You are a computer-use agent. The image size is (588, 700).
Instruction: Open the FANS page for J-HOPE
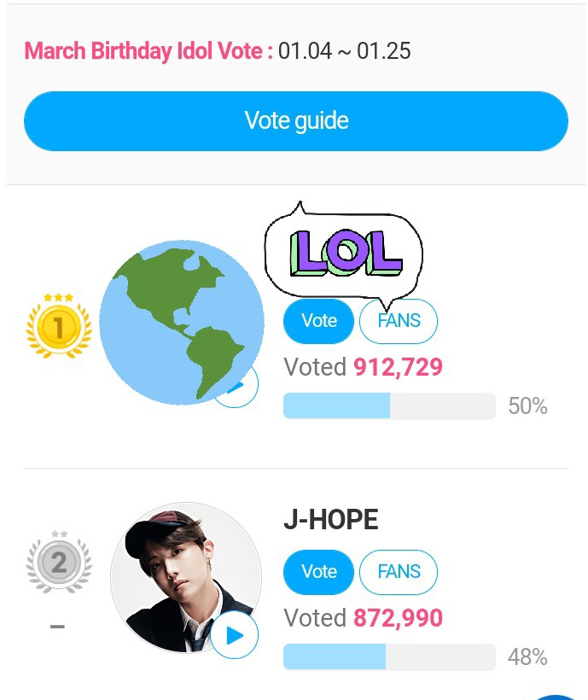399,571
